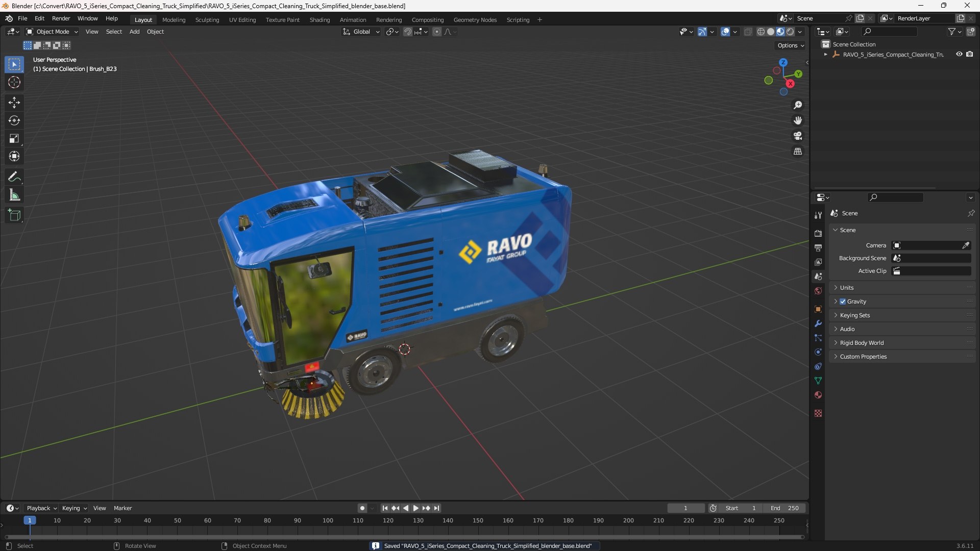Hide RAVO collection with eye icon

tap(959, 54)
